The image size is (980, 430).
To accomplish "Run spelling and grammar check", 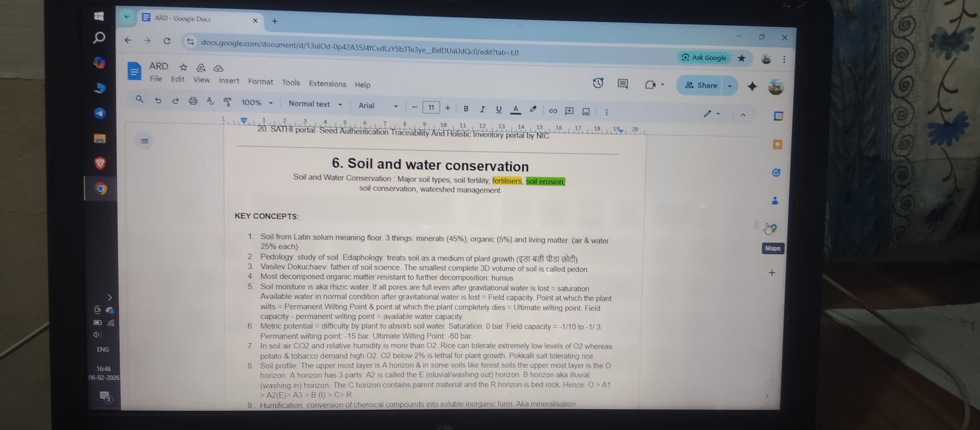I will (210, 101).
